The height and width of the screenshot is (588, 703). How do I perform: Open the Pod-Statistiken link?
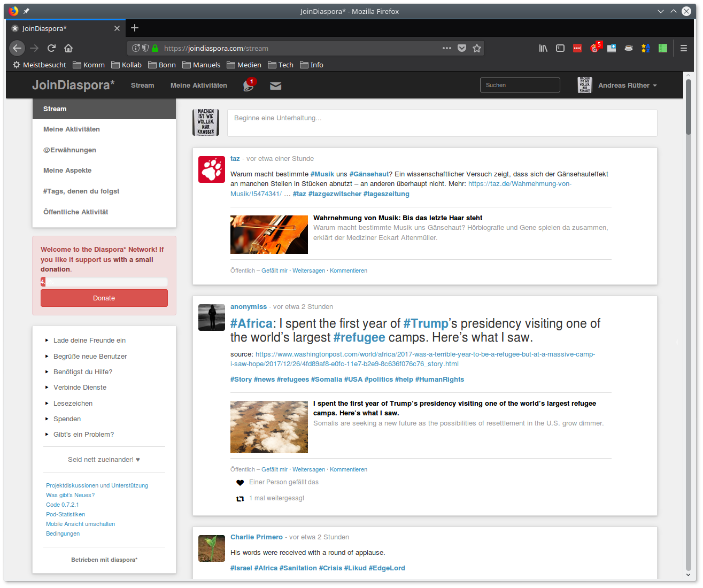click(x=65, y=515)
